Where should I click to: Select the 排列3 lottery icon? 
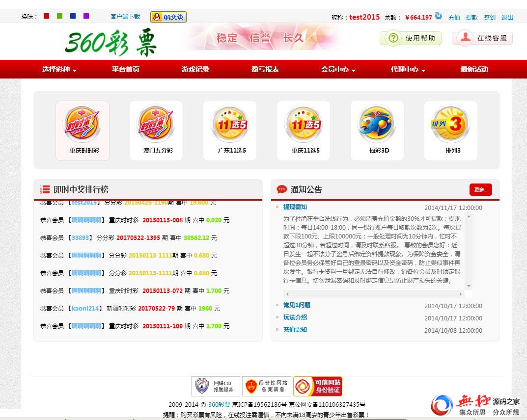[451, 131]
